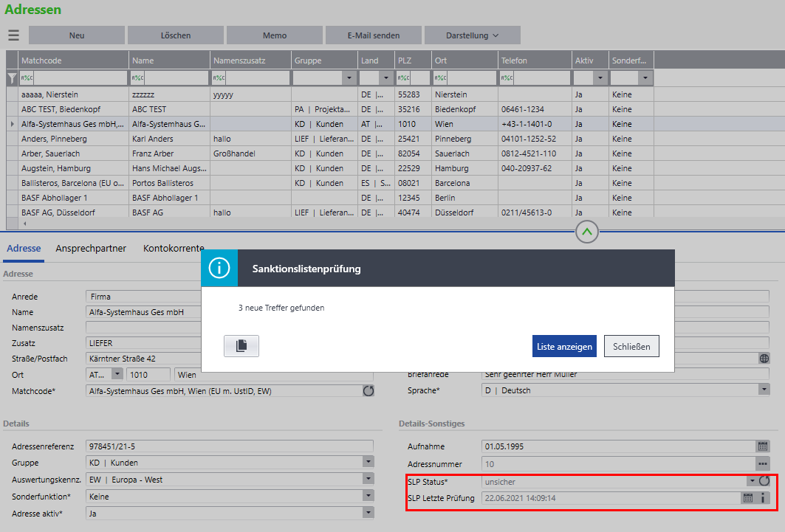This screenshot has width=785, height=532.
Task: Open the Adresse tab
Action: tap(24, 249)
